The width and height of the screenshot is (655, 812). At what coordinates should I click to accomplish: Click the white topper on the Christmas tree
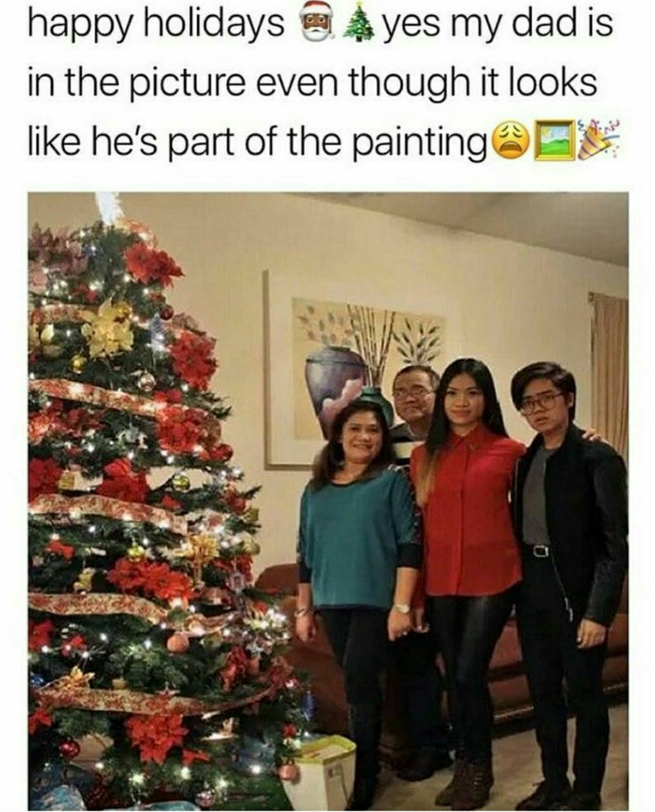(109, 207)
